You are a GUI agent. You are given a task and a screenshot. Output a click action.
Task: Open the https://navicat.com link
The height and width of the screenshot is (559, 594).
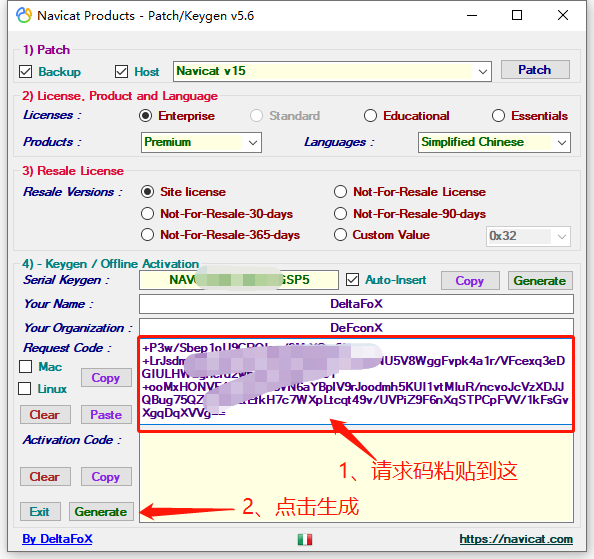516,539
